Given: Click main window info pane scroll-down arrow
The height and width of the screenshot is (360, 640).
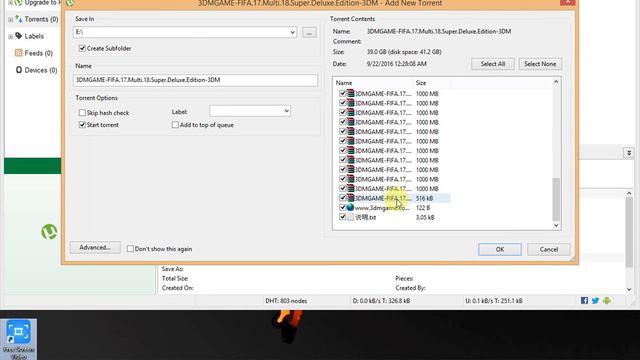Looking at the screenshot, I should (x=629, y=289).
